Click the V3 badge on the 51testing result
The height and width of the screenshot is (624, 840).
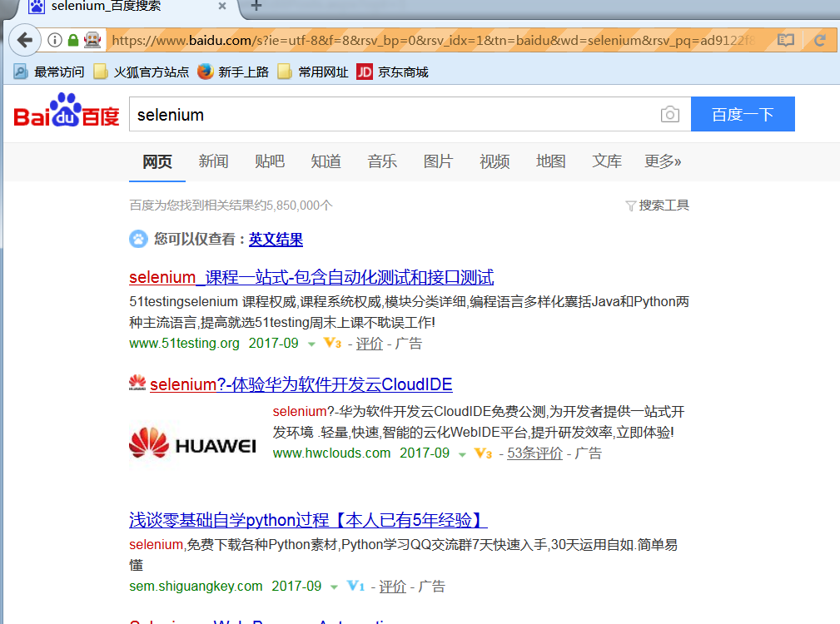[333, 343]
